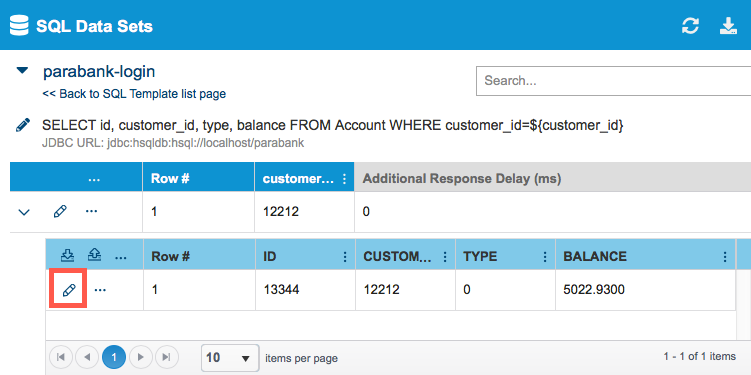Open more options for row 13344
Screen dimensions: 751x375
point(100,290)
